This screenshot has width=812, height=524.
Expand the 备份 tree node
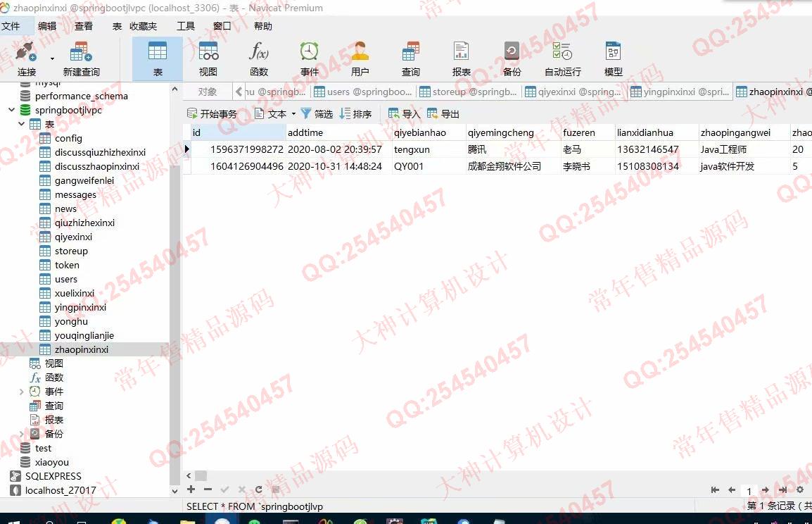pyautogui.click(x=21, y=434)
